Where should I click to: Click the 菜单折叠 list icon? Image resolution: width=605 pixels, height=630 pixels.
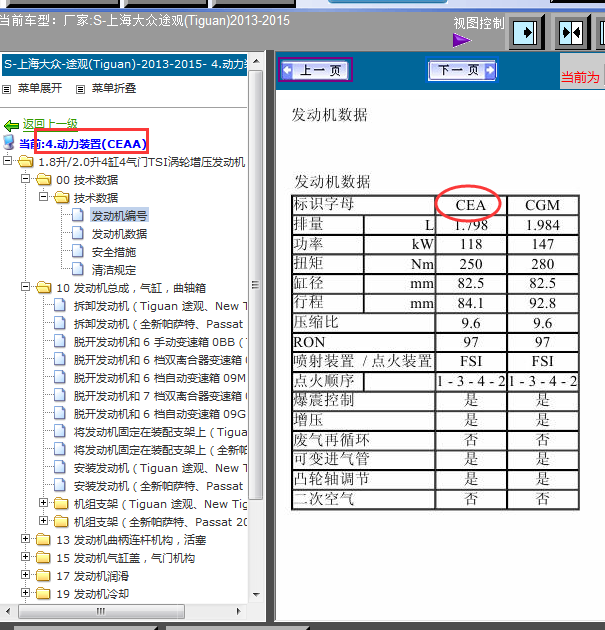[x=81, y=89]
